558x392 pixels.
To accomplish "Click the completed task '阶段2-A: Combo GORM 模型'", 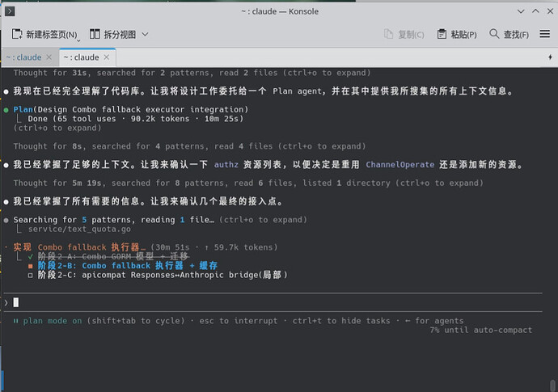I will tap(113, 256).
